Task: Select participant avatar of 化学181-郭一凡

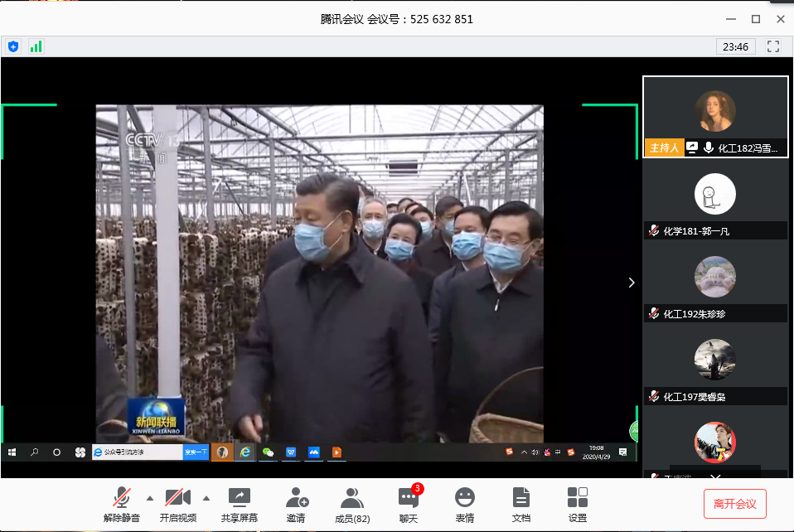Action: coord(715,194)
